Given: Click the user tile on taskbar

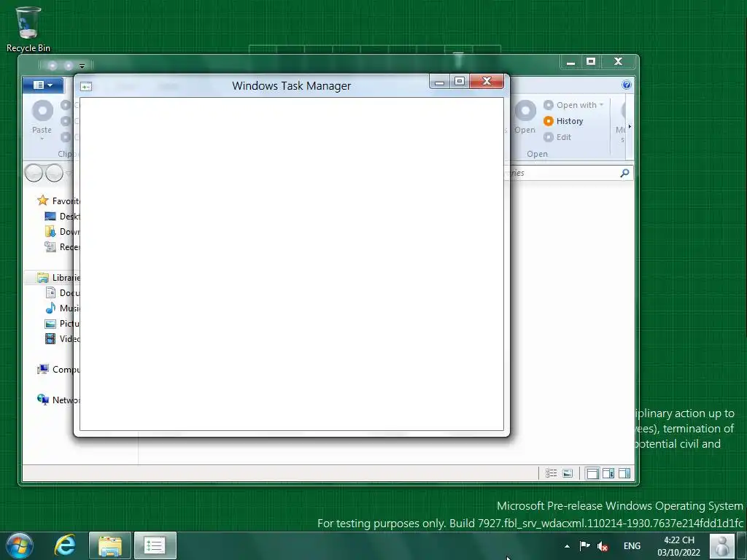Looking at the screenshot, I should [722, 545].
